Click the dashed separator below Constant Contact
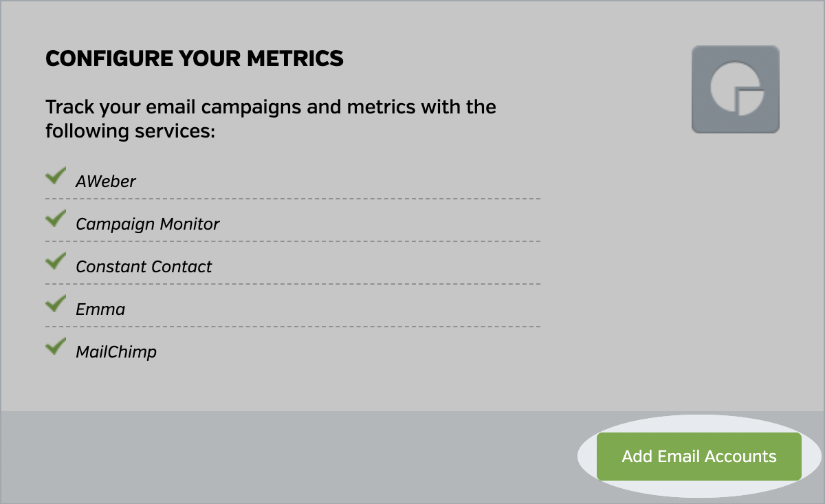Image resolution: width=825 pixels, height=504 pixels. coord(293,284)
